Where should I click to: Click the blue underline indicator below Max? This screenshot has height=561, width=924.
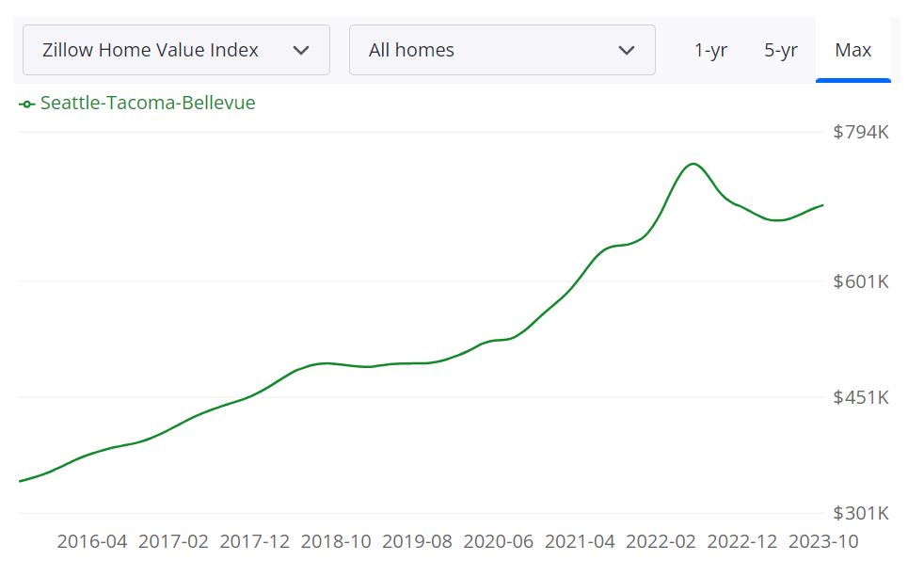point(852,82)
